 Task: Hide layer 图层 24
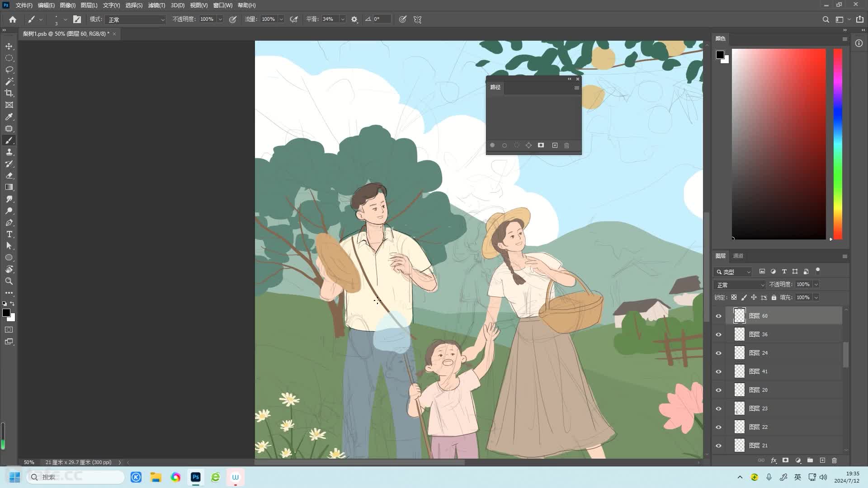pyautogui.click(x=718, y=353)
